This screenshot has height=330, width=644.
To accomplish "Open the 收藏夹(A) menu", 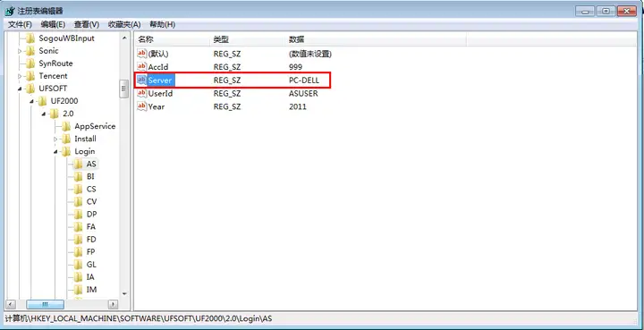I will [124, 25].
